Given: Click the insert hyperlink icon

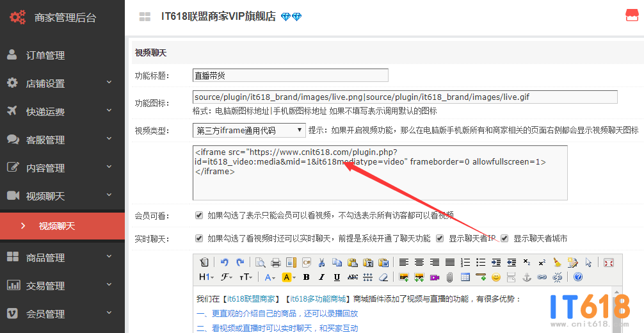Looking at the screenshot, I should pos(542,277).
